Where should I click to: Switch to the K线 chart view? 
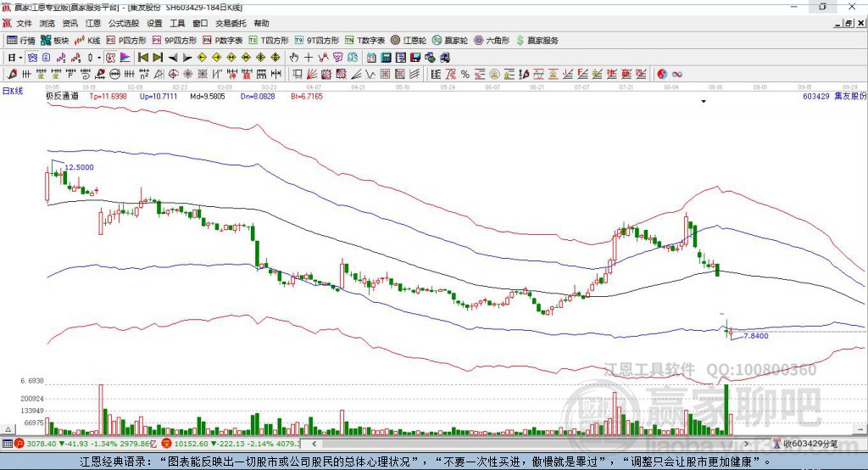click(x=87, y=41)
